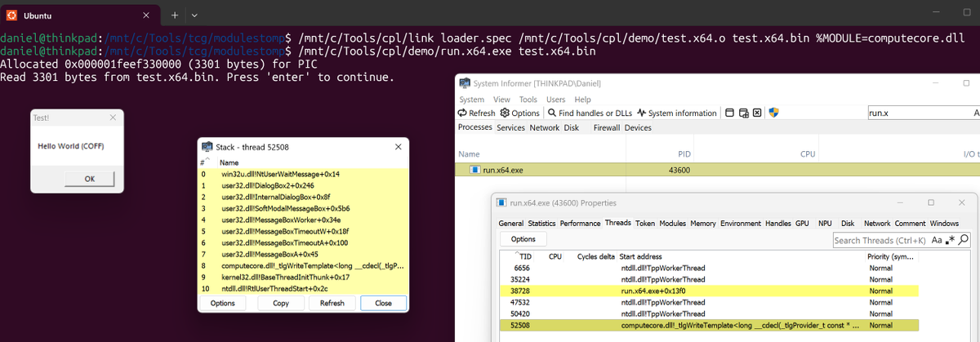Click Options in Stack thread 52508 window
Viewport: 980px width, 342px height.
(x=222, y=303)
